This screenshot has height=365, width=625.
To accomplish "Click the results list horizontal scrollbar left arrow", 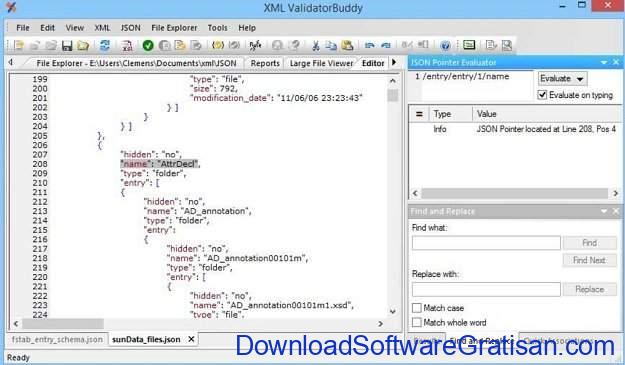I will tap(415, 193).
